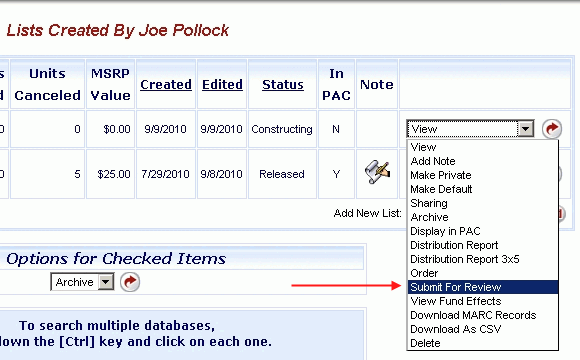Screen dimensions: 580x360
Task: Click the Units Canceled column header
Action: pyautogui.click(x=48, y=84)
